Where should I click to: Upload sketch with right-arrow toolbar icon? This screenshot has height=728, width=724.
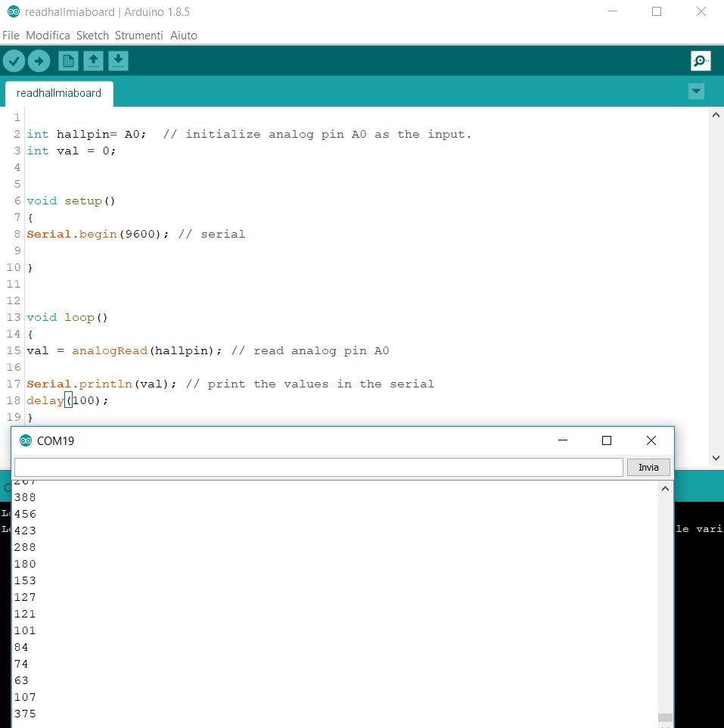39,61
